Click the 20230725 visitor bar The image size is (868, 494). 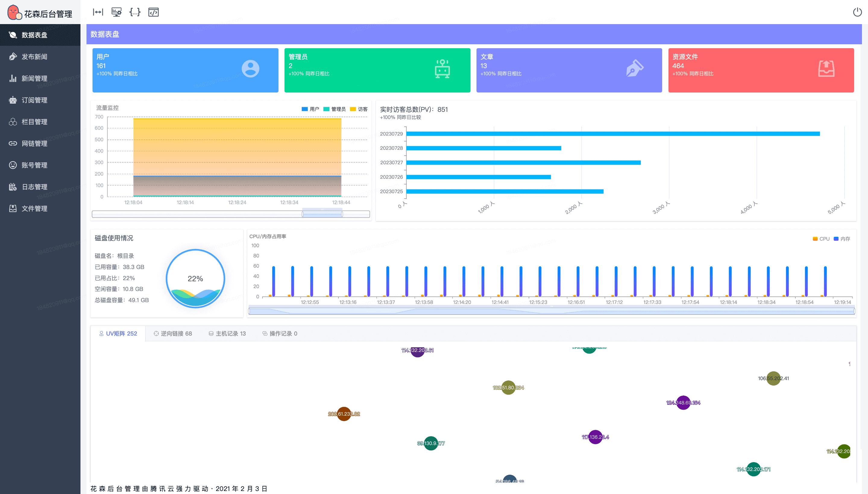pyautogui.click(x=505, y=191)
